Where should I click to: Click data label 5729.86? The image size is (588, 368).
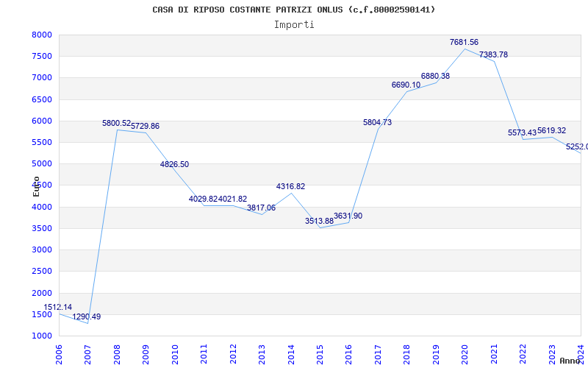tap(145, 126)
